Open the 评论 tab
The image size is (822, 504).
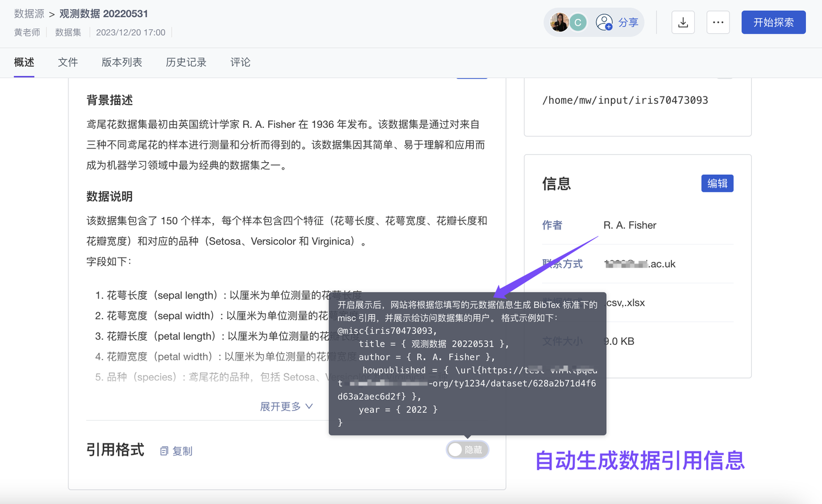pos(240,62)
